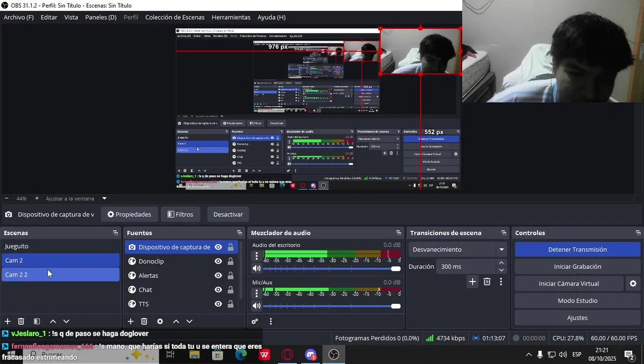Screen dimensions: 644x364
Task: Open Herramientas menu
Action: point(231,17)
